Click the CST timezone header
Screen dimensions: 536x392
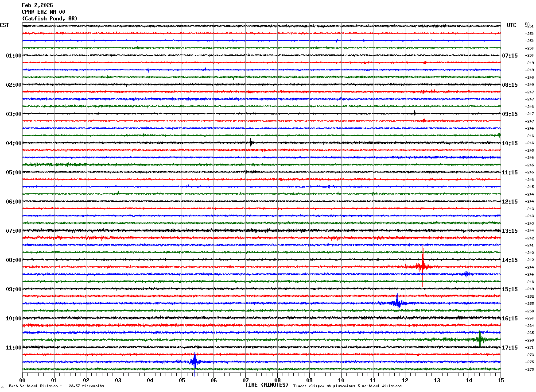pyautogui.click(x=4, y=25)
